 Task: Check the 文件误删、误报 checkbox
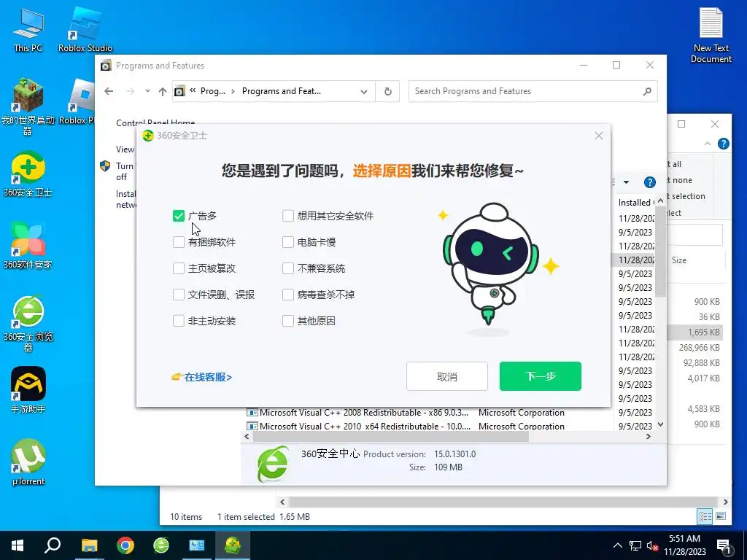(x=179, y=295)
